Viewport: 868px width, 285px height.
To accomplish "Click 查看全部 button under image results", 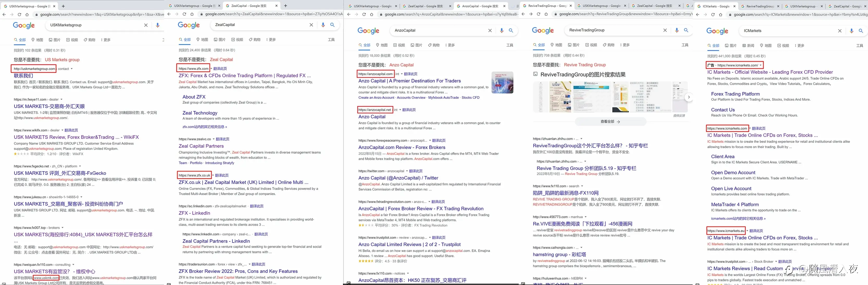I will (610, 122).
